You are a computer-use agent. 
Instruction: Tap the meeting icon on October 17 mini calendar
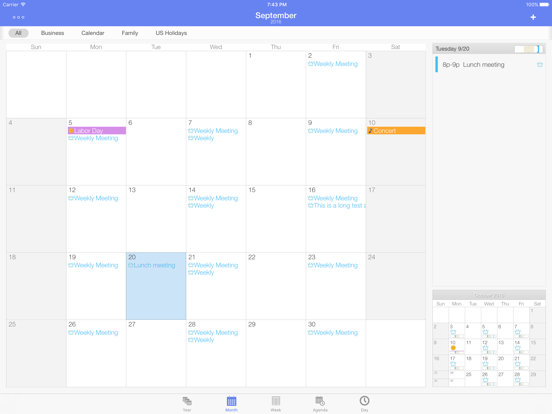tap(453, 364)
